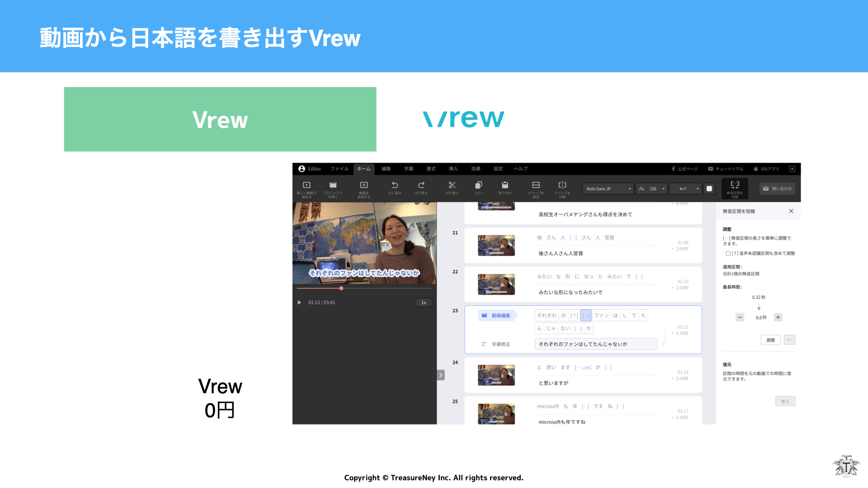Image resolution: width=868 pixels, height=488 pixels.
Task: Enable 音声未認識区間も含めて調整 checkbox
Action: coord(728,253)
